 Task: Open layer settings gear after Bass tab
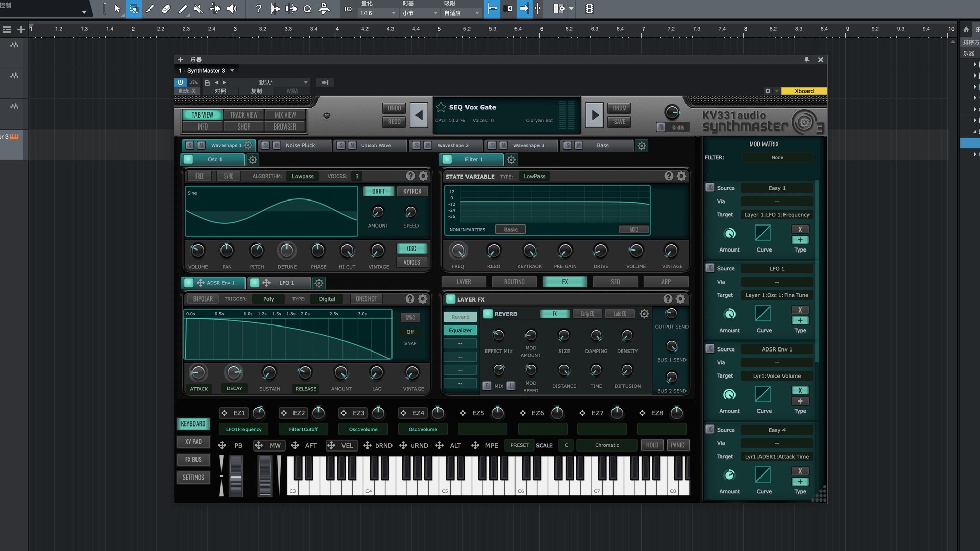click(642, 146)
